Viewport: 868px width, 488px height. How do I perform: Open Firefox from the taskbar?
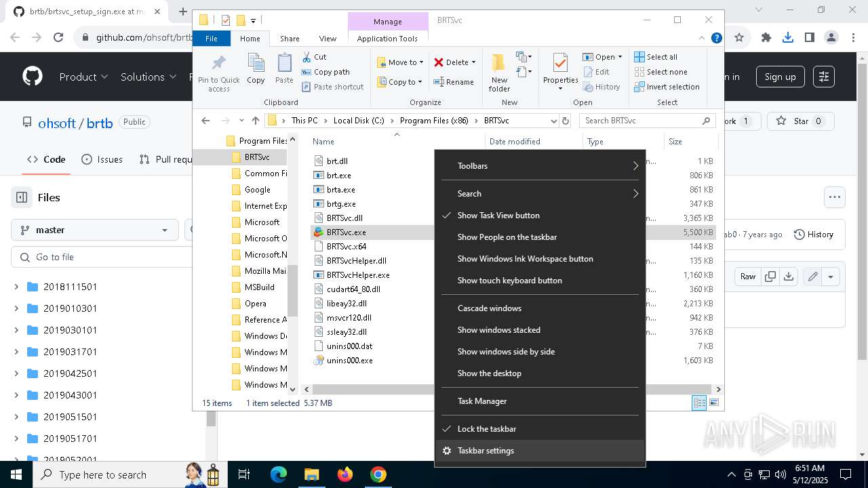pos(345,474)
